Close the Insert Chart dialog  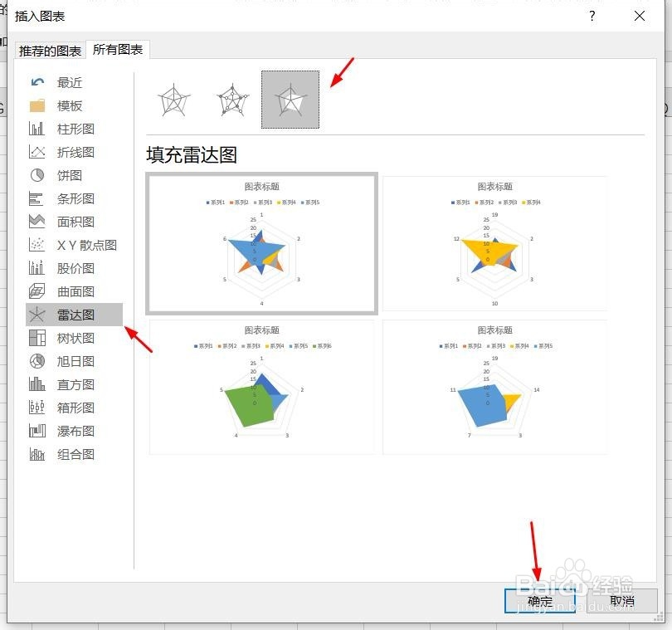[640, 17]
